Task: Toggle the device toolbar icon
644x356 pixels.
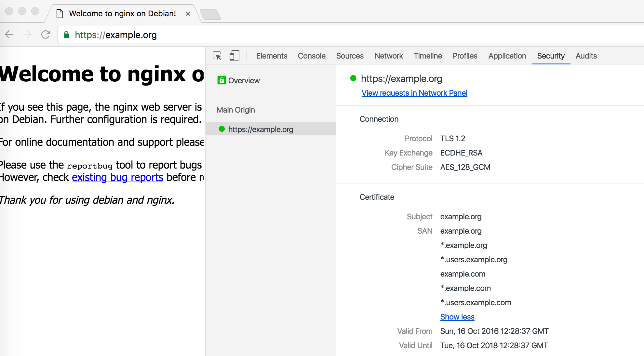Action: coord(234,55)
